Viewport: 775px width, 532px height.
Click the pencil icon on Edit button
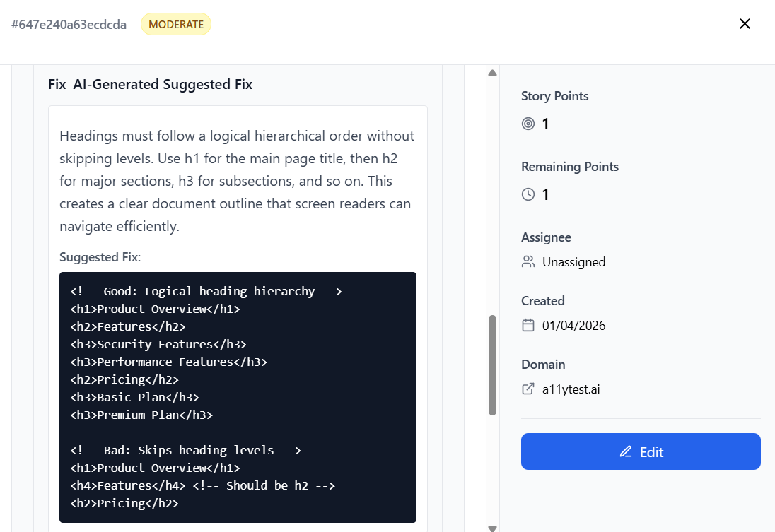click(625, 452)
